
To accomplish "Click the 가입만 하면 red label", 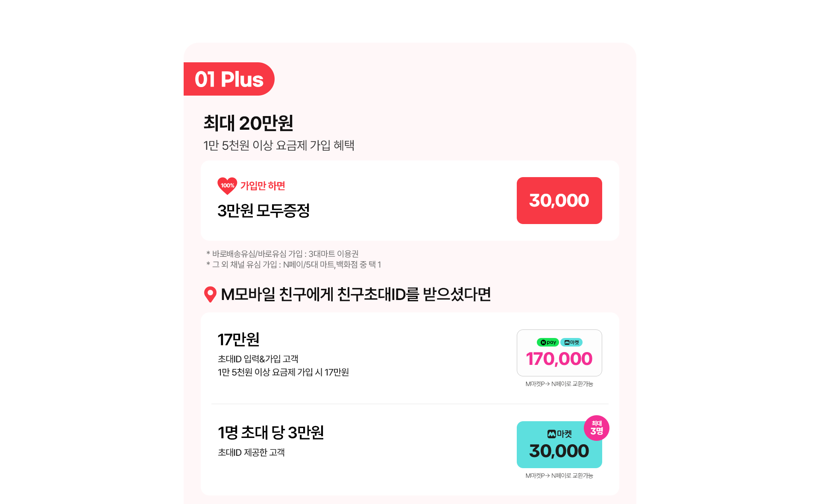I will click(x=263, y=186).
